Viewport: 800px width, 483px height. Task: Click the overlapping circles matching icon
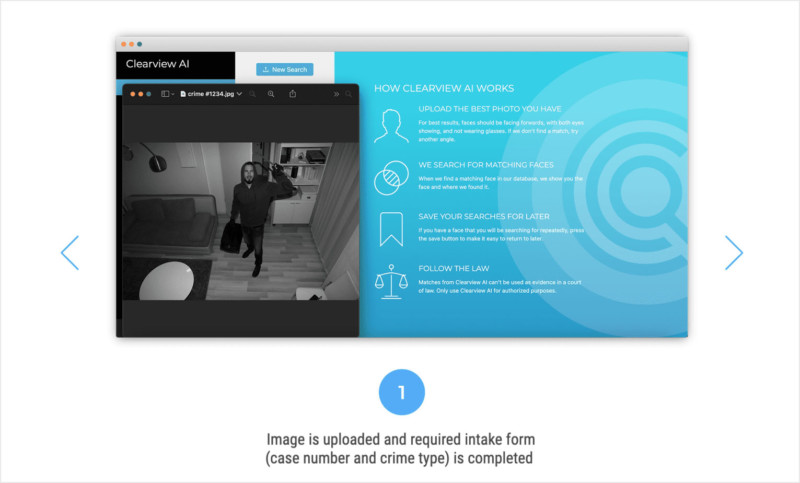[x=391, y=177]
